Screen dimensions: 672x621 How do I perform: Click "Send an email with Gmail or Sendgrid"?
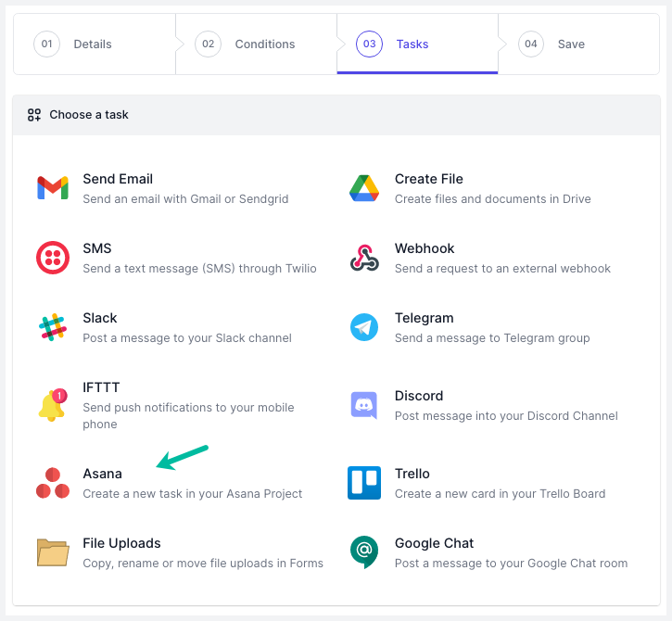185,199
